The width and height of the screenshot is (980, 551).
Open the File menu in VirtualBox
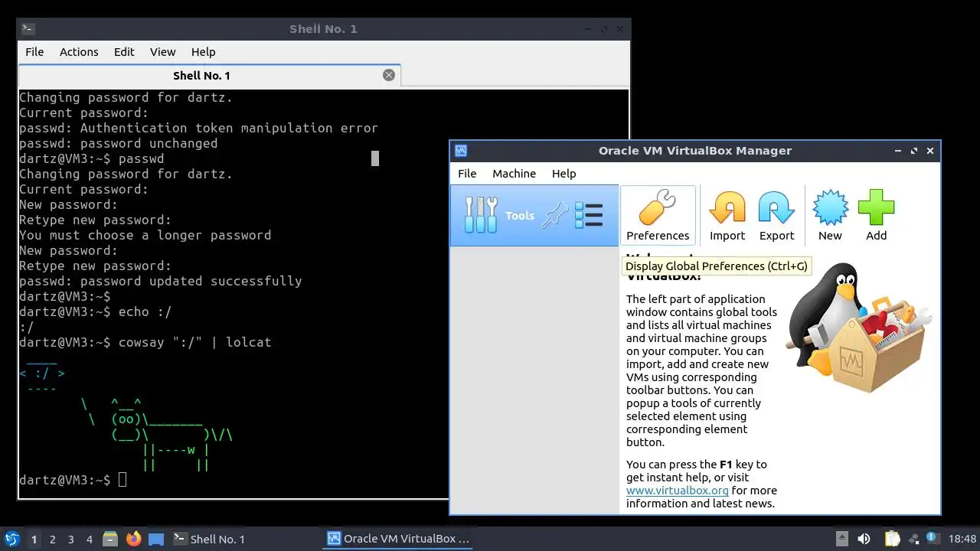pyautogui.click(x=467, y=174)
